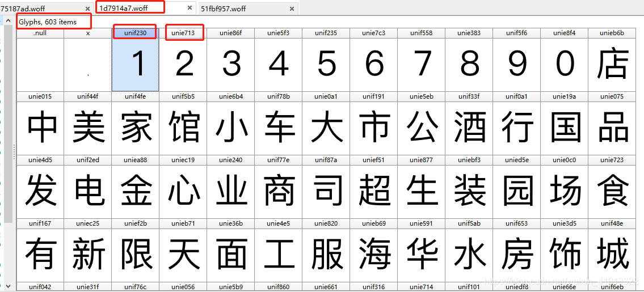This screenshot has width=644, height=292.
Task: Close the 75187ad.woff tab
Action: tap(87, 9)
